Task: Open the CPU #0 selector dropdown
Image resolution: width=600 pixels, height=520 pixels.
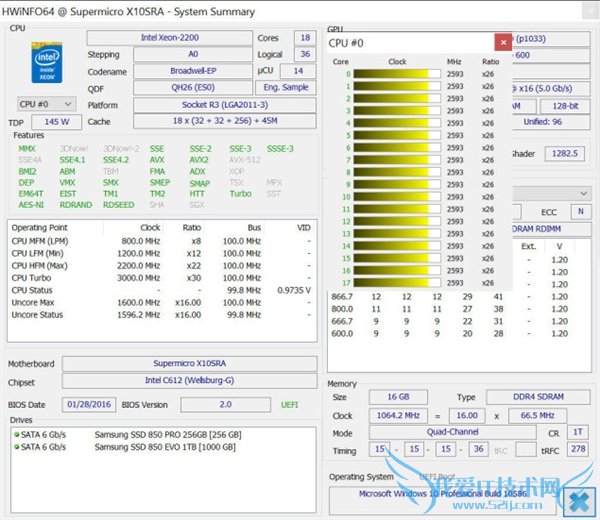Action: click(x=47, y=104)
